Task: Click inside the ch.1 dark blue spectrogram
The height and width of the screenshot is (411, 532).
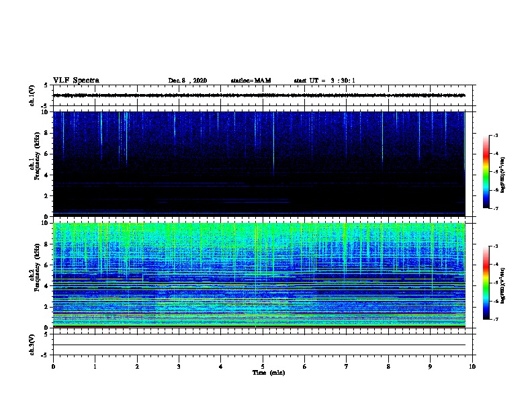Action: pos(259,164)
